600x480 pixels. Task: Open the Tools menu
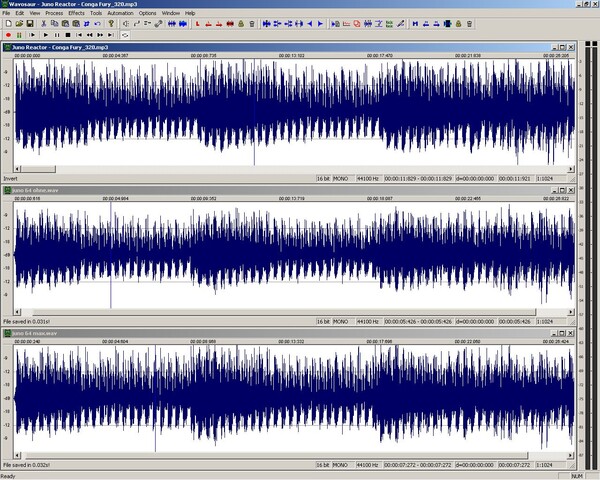(96, 13)
